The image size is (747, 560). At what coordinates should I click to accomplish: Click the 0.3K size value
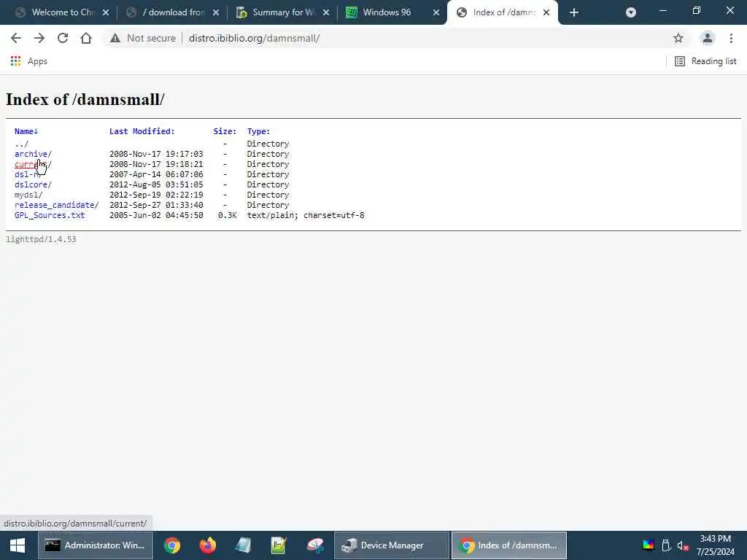[x=228, y=215]
